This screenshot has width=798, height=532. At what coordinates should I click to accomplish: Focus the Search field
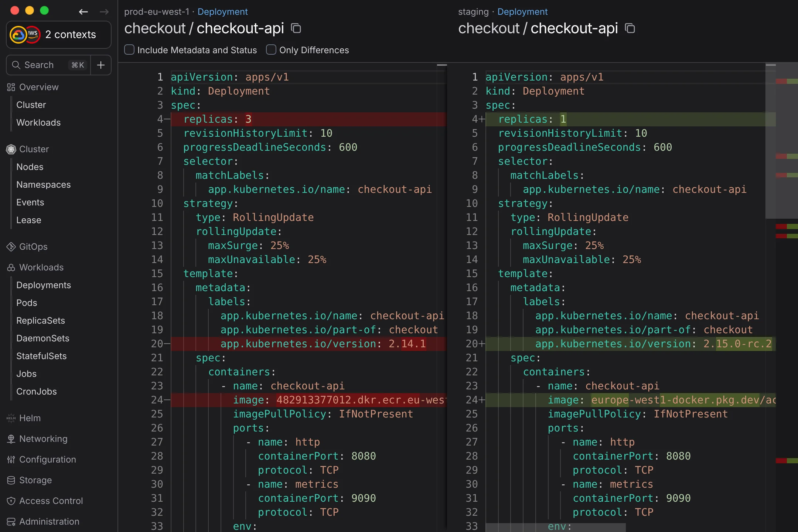(48, 65)
